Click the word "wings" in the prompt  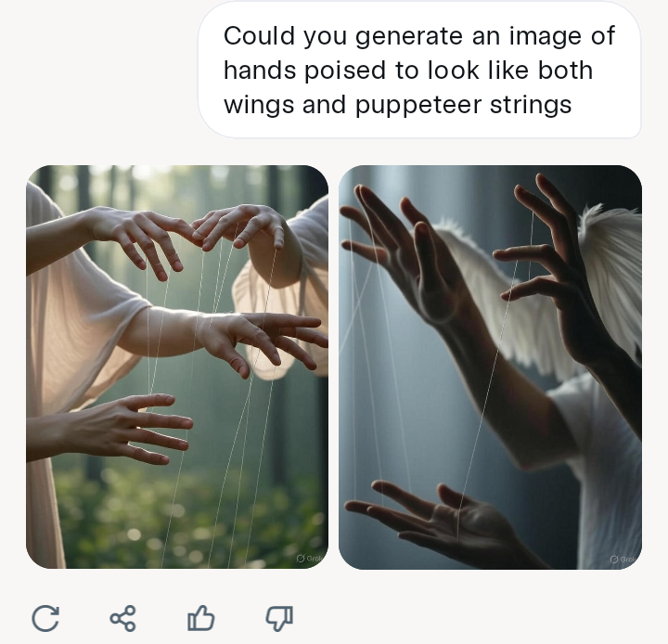click(x=259, y=105)
